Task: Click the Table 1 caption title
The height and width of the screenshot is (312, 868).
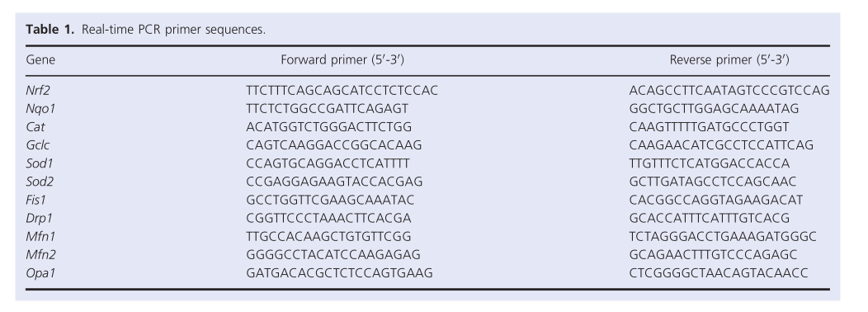Action: 145,30
